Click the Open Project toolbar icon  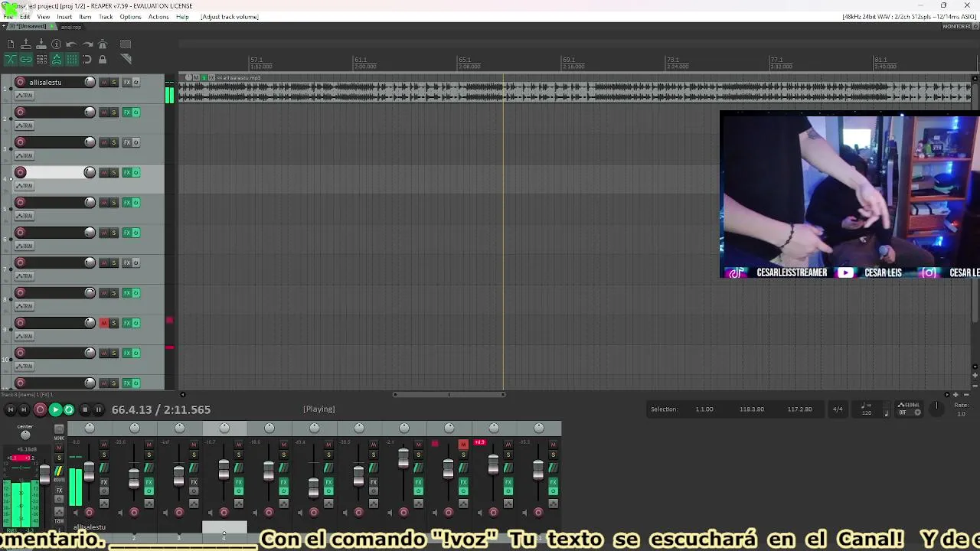pyautogui.click(x=26, y=44)
